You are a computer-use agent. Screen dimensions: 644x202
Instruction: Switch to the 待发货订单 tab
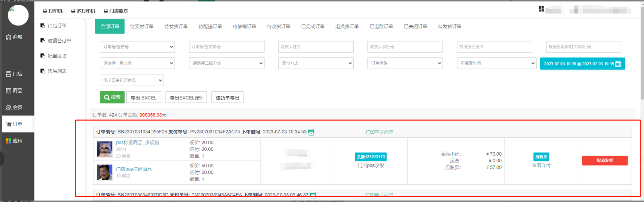pos(176,26)
